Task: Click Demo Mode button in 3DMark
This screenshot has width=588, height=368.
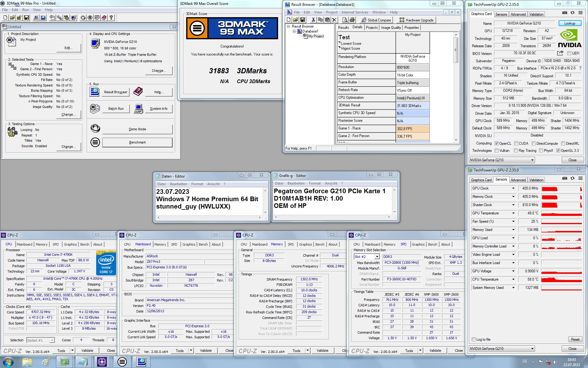Action: [137, 129]
